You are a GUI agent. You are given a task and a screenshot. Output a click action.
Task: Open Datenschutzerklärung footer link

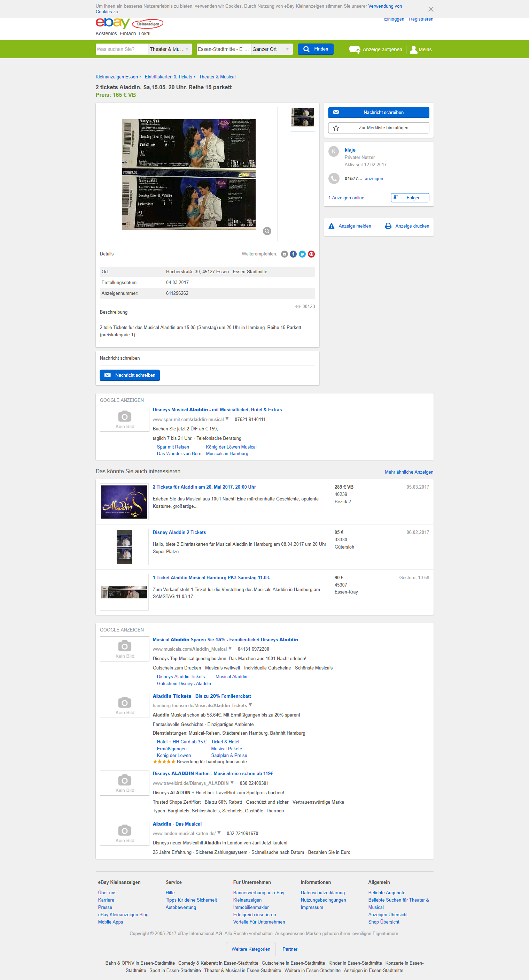[x=322, y=893]
